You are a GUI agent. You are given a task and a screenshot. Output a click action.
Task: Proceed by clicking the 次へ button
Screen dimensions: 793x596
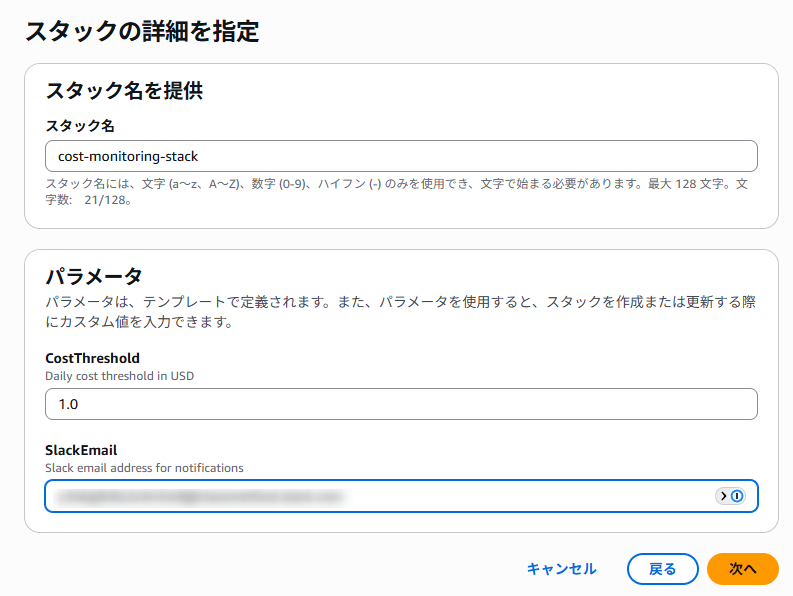742,569
